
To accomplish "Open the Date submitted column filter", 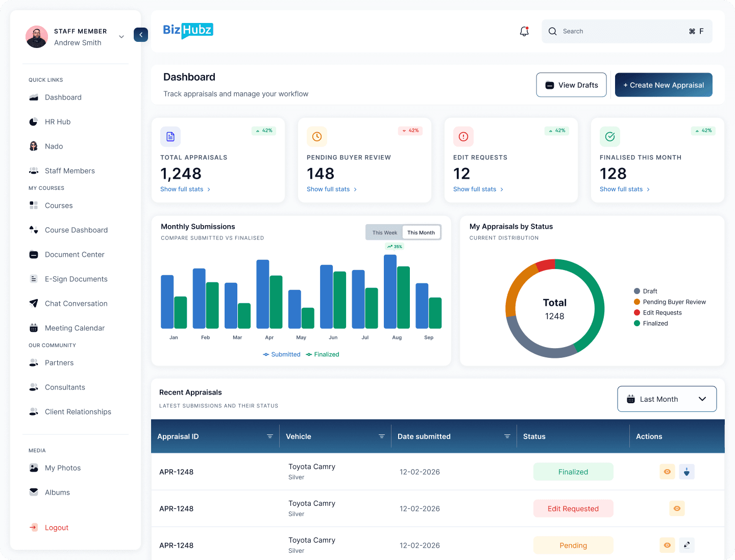I will point(507,436).
